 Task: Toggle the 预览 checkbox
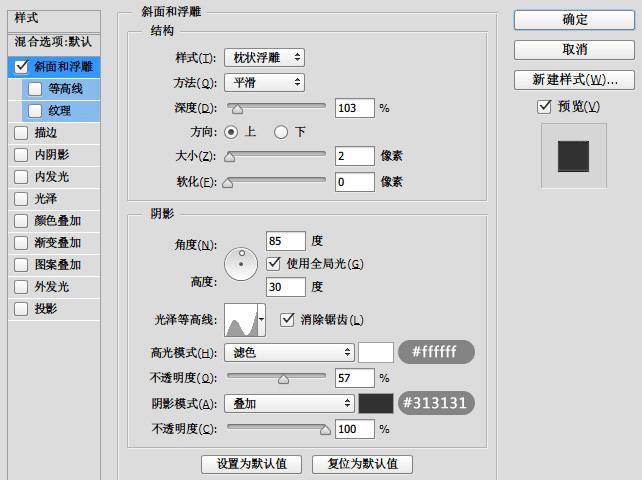coord(544,107)
